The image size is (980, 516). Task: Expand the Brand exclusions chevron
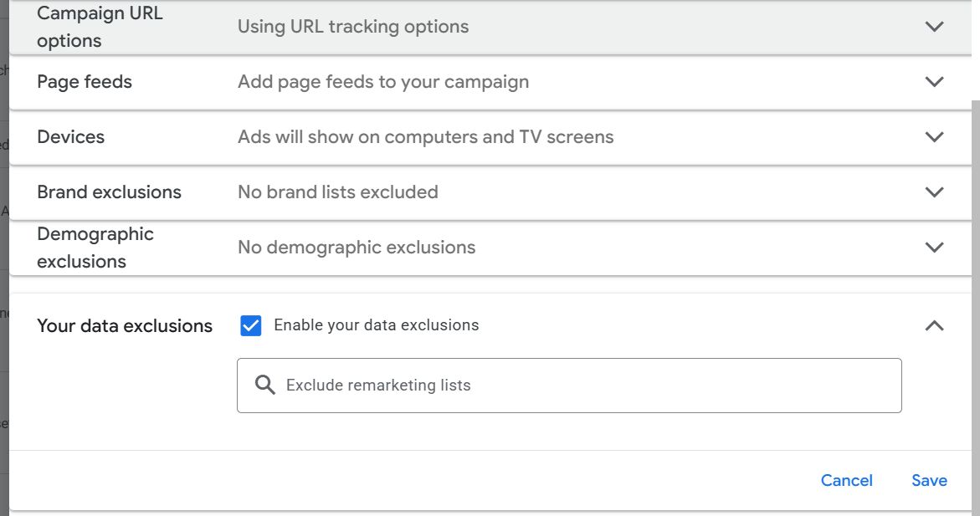click(934, 192)
